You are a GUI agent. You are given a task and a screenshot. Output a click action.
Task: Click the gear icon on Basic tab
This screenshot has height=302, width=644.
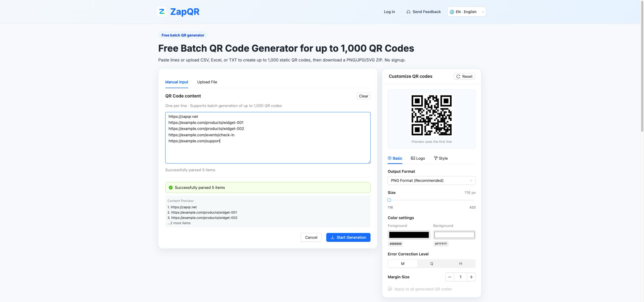click(x=390, y=158)
